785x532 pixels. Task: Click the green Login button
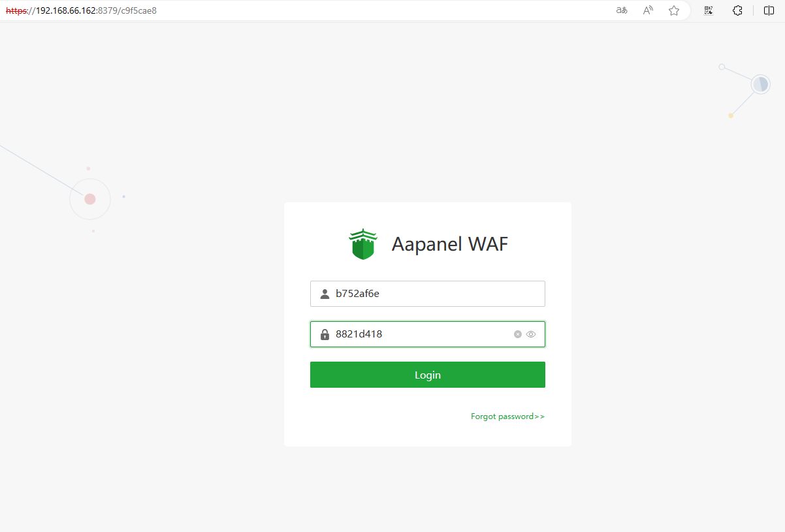[428, 375]
